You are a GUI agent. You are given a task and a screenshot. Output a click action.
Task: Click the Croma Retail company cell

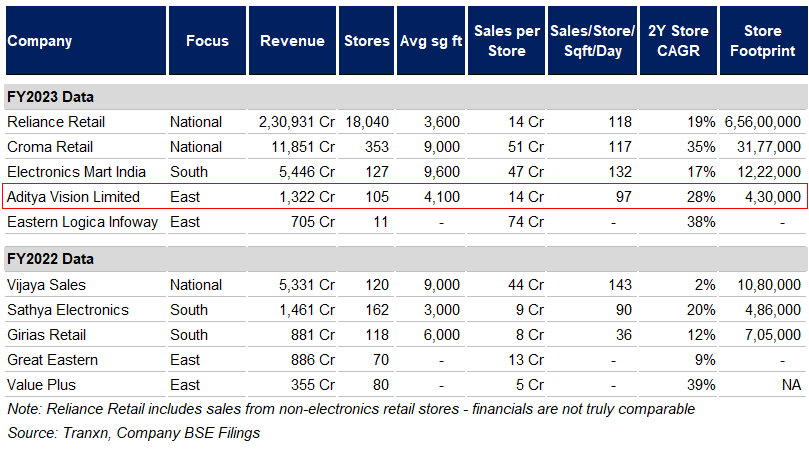click(50, 147)
